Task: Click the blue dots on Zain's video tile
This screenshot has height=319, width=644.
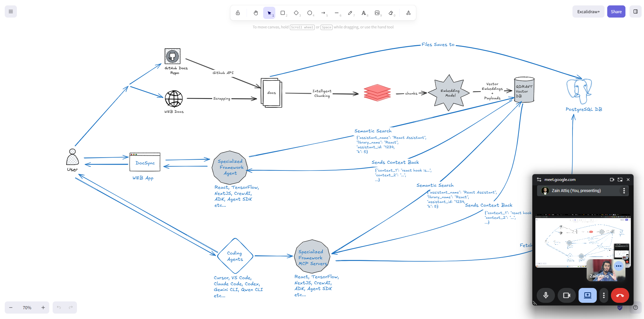Action: (x=618, y=266)
